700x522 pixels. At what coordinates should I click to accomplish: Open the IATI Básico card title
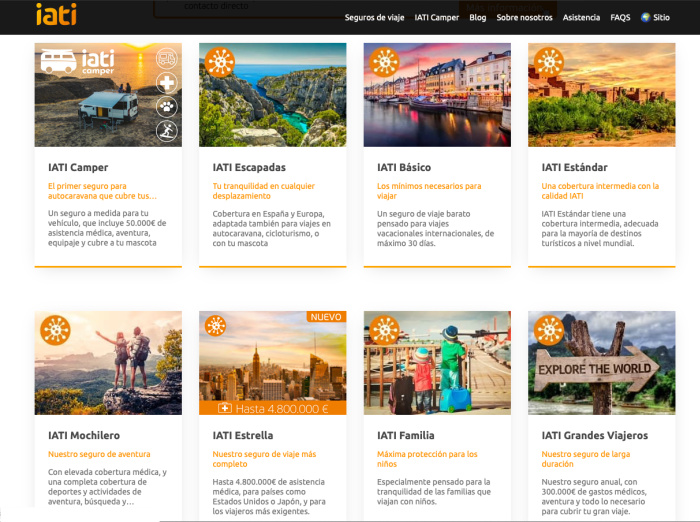click(404, 167)
